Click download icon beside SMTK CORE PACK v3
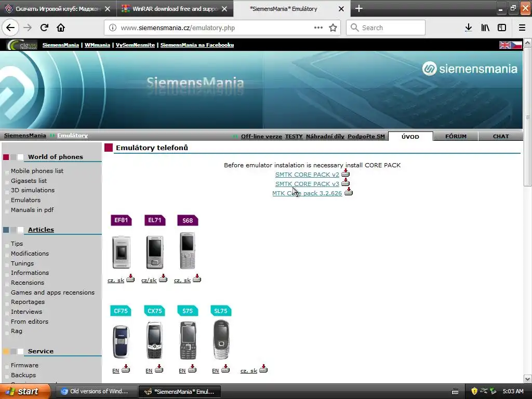Screen dimensions: 532x399 point(345,182)
